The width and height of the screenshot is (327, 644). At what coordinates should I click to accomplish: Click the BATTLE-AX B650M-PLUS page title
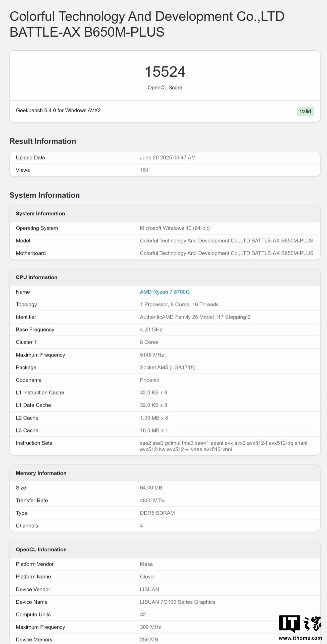pos(147,24)
